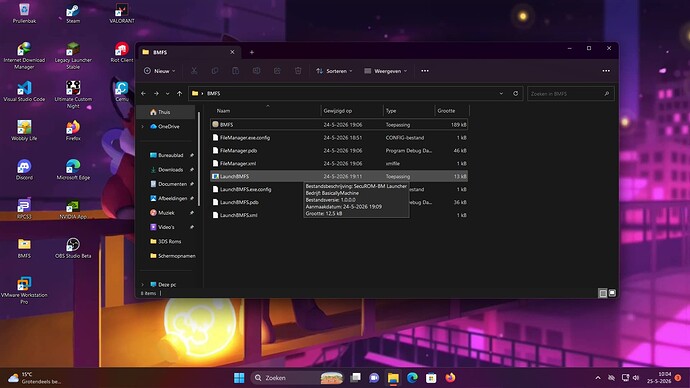Open the NVIDIA App desktop shortcut
Viewport: 690px width, 388px height.
73,209
